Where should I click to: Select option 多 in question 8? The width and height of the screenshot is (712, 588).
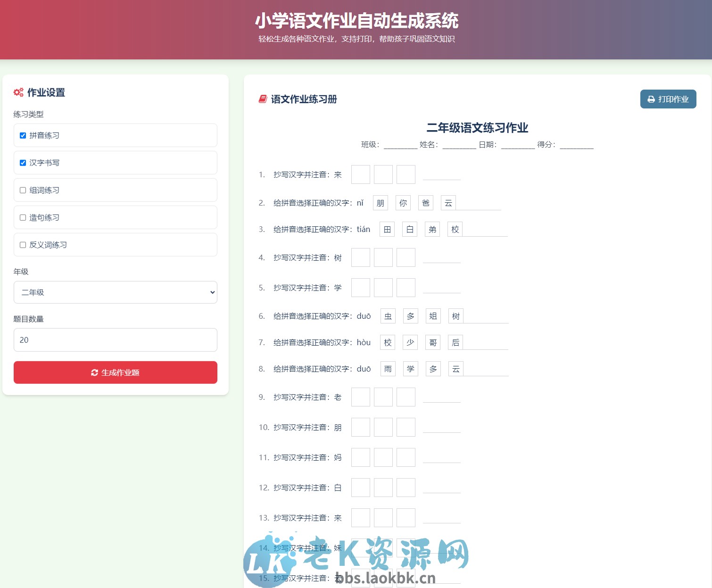(433, 369)
